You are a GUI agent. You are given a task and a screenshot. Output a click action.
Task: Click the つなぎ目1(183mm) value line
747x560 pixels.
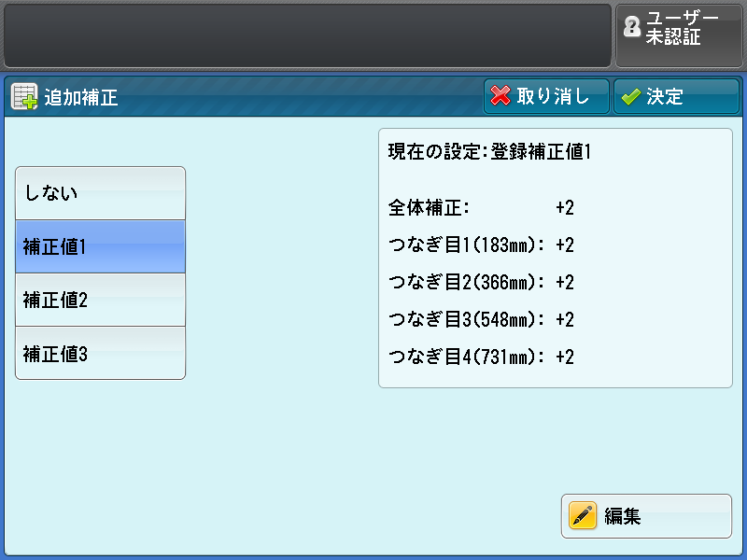click(481, 245)
